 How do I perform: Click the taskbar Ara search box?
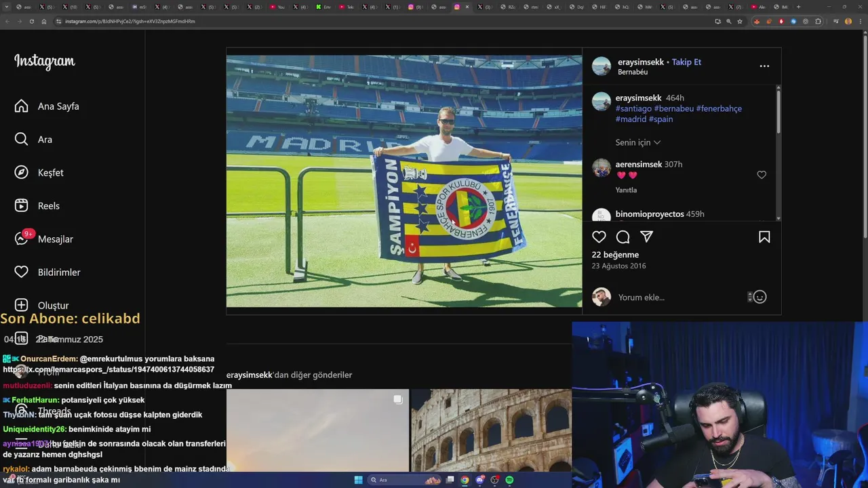pos(405,480)
